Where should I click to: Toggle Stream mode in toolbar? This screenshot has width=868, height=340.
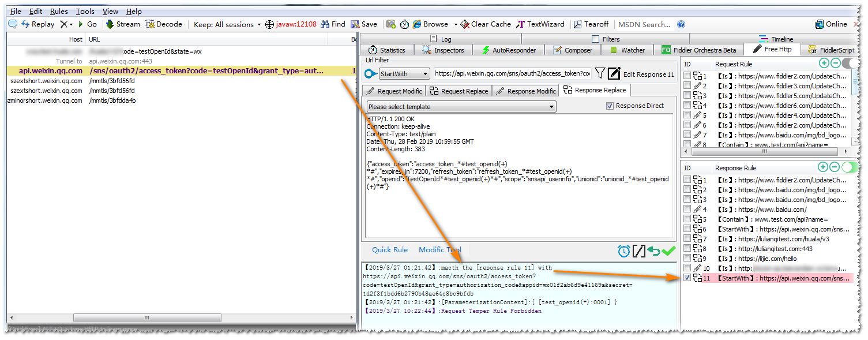[123, 24]
